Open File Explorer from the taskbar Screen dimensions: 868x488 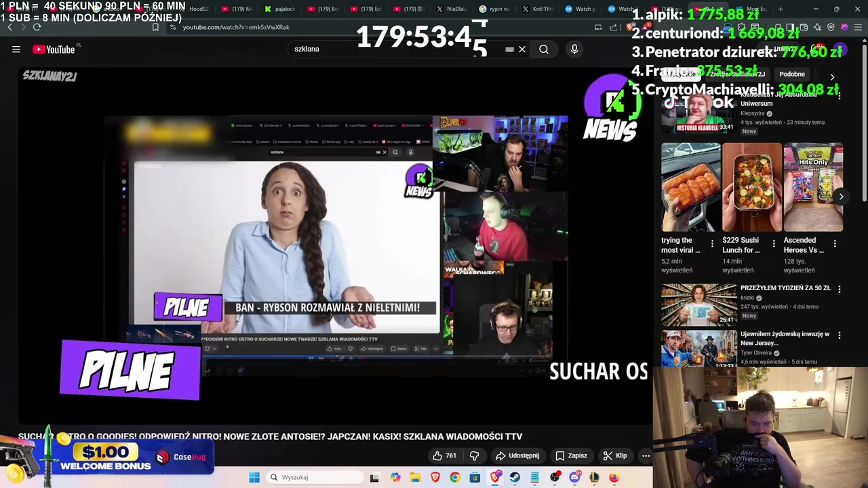click(x=415, y=477)
